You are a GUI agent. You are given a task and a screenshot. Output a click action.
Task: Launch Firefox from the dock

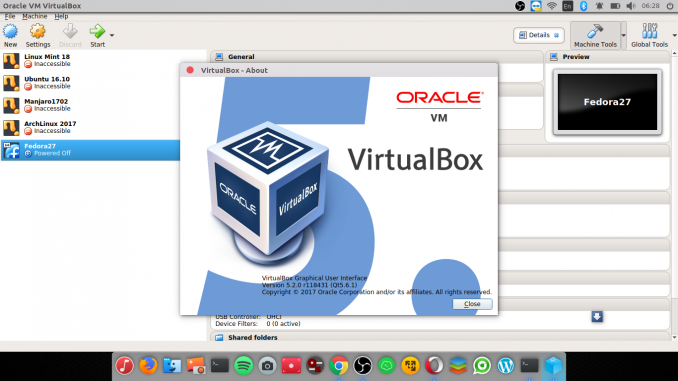click(x=148, y=366)
